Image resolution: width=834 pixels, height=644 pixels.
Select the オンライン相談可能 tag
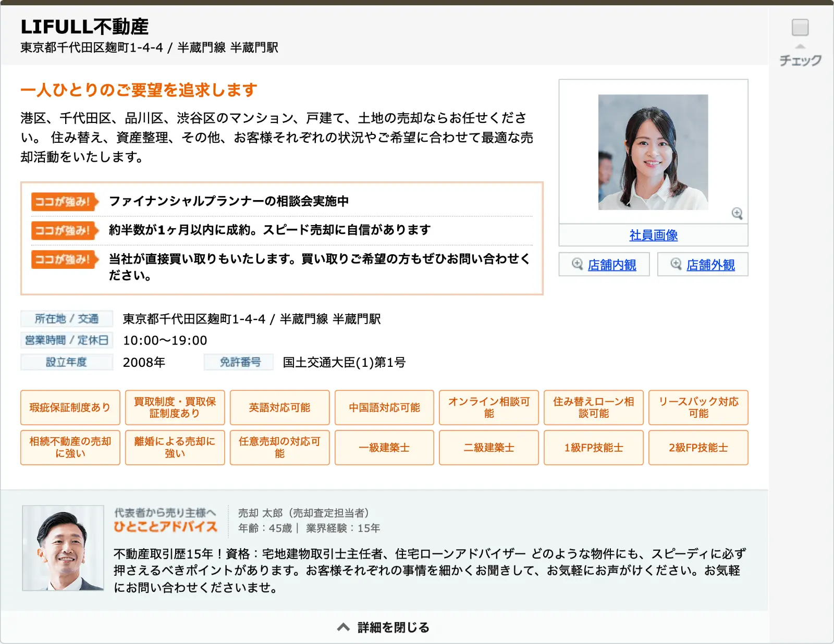(x=489, y=407)
